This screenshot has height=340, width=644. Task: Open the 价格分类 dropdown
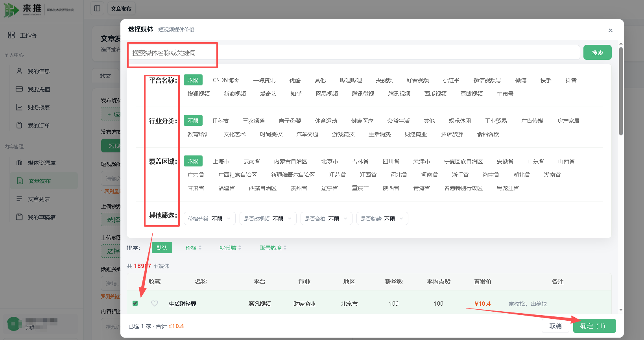pyautogui.click(x=209, y=218)
